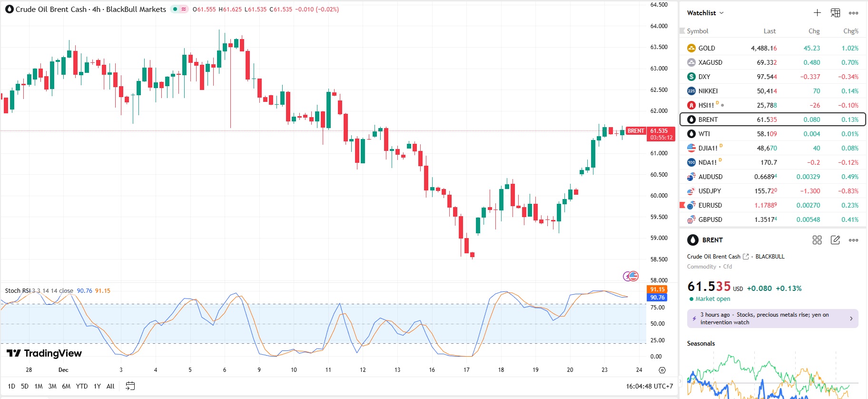
Task: Toggle the red flag on EURUSD row
Action: point(682,205)
